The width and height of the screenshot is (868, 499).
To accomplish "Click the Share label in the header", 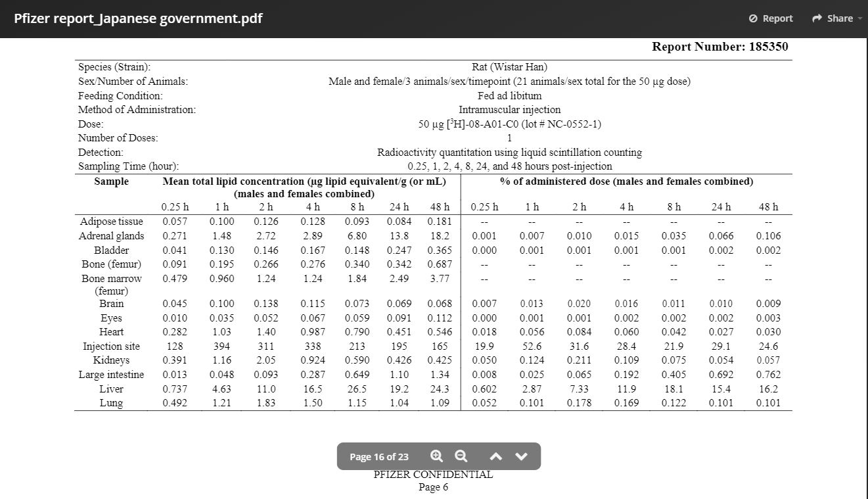I will pyautogui.click(x=840, y=18).
